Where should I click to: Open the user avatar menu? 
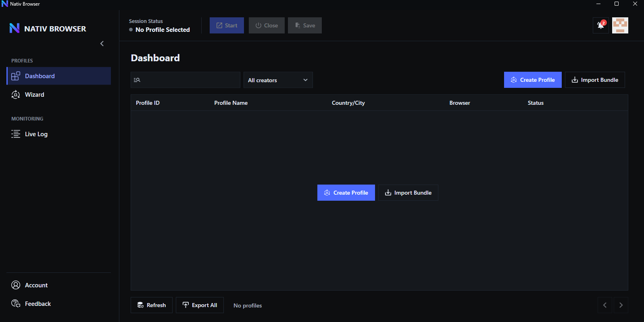pos(620,25)
